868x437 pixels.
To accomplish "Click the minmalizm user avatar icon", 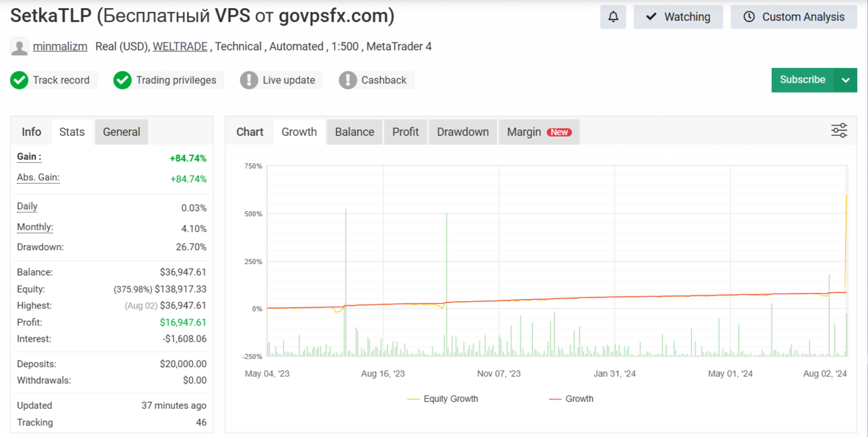I will [x=20, y=47].
